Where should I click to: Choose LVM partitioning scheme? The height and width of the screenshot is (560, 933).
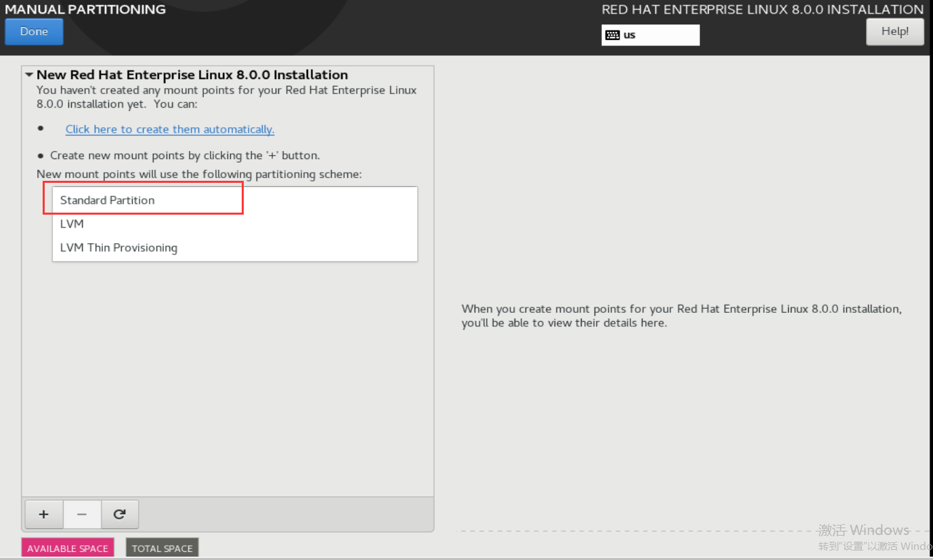(234, 224)
